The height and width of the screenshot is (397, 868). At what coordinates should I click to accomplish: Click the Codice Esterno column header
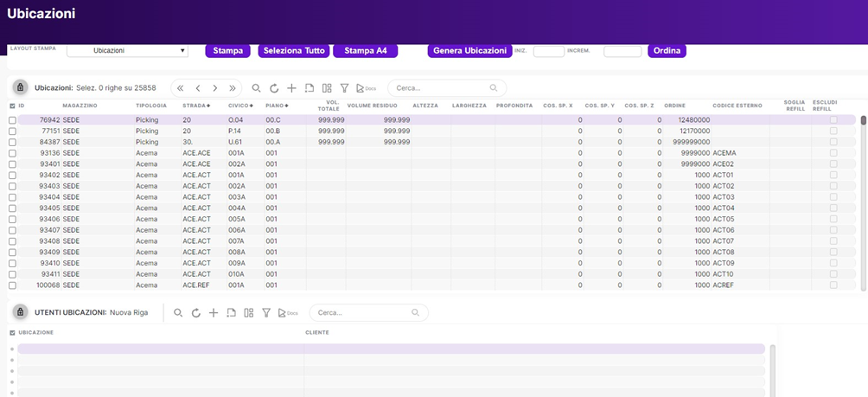[737, 106]
